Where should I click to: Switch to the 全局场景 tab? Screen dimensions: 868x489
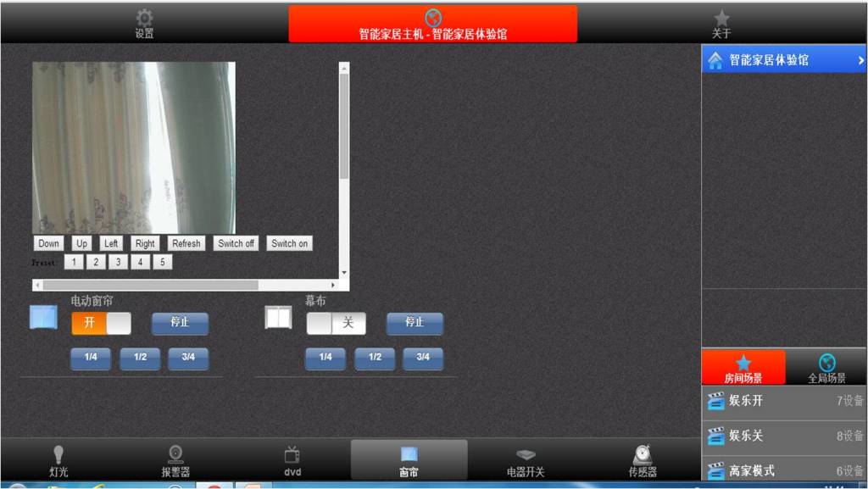[x=826, y=368]
